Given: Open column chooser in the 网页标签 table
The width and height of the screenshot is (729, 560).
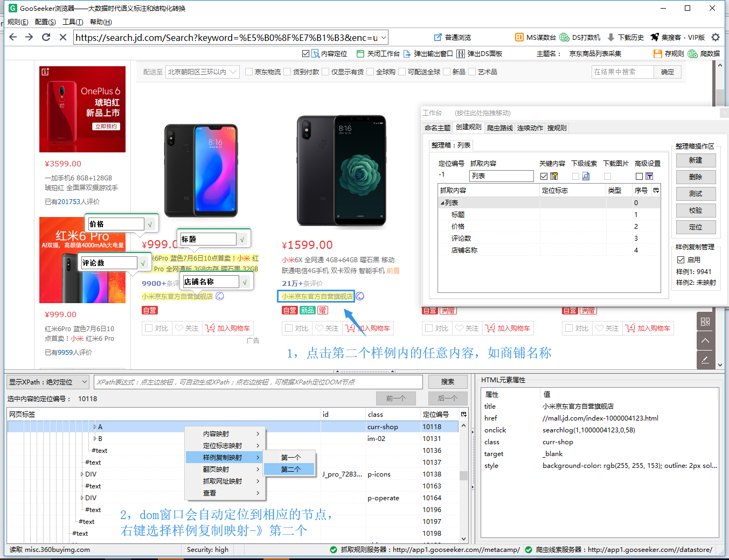Looking at the screenshot, I should coord(463,414).
